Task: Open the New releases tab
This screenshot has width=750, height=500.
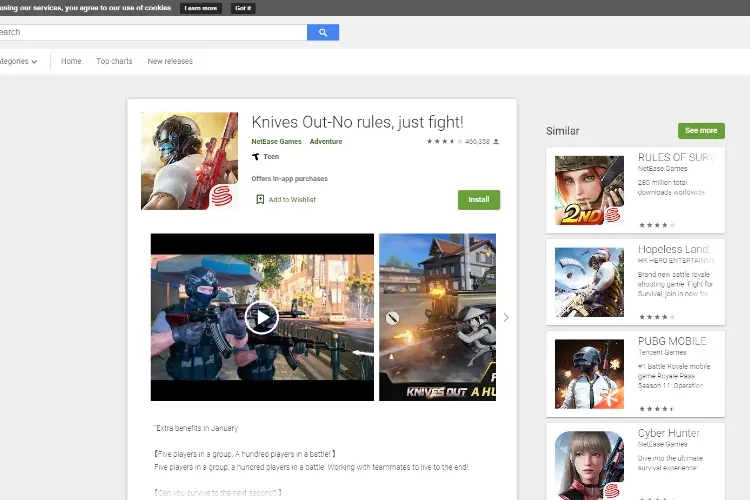Action: (170, 61)
